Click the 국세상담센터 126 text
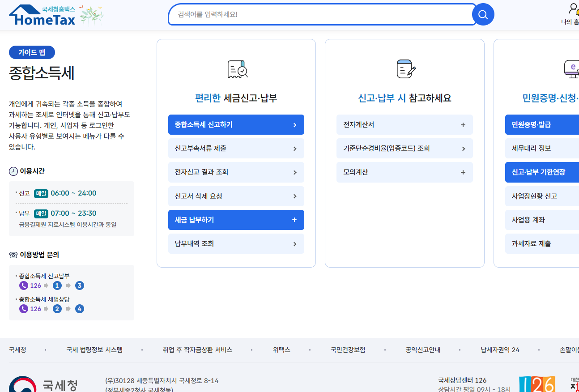579x392 pixels. [x=462, y=380]
